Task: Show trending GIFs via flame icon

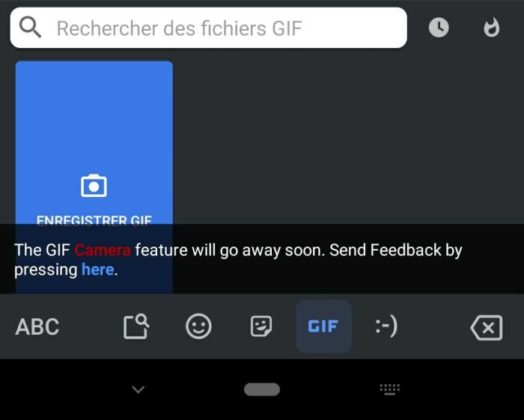Action: tap(492, 28)
